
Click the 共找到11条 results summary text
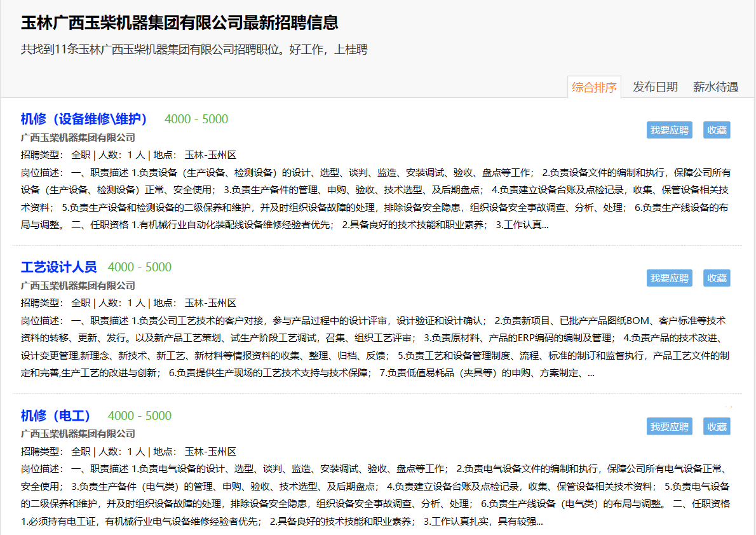coord(194,50)
